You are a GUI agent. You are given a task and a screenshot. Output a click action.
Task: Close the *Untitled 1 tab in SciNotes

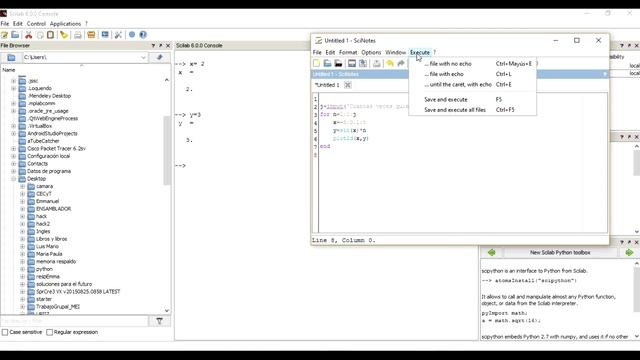point(347,85)
